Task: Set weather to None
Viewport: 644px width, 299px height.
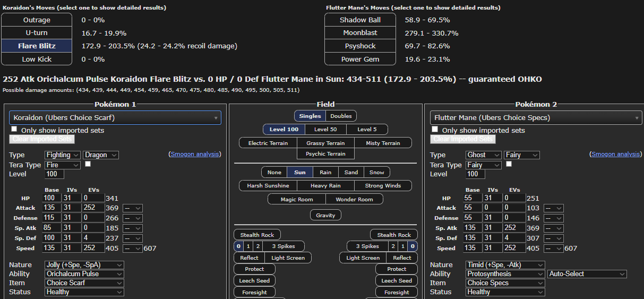Action: [x=274, y=172]
